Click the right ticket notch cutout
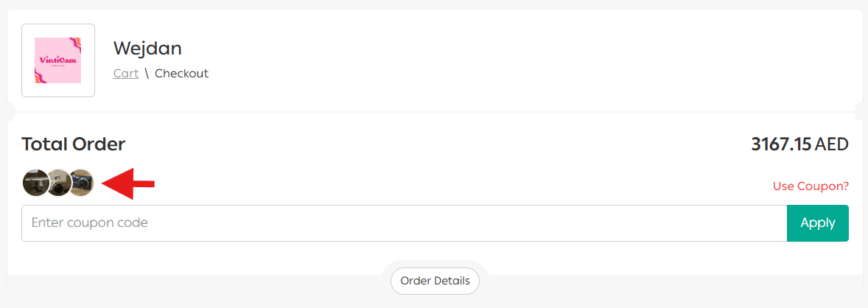 point(861,112)
